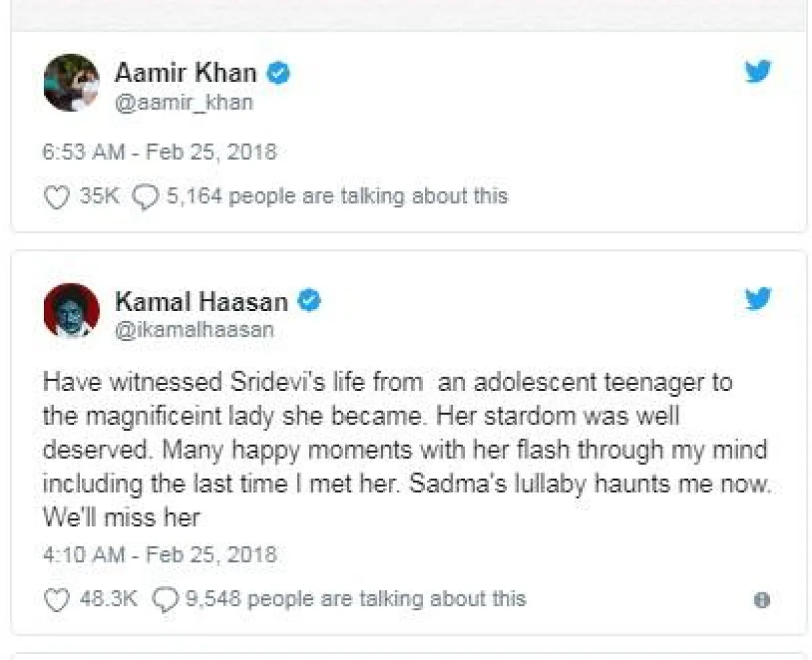This screenshot has width=812, height=660.
Task: Like Kamal Haasan's tweet with the heart icon
Action: 57,599
